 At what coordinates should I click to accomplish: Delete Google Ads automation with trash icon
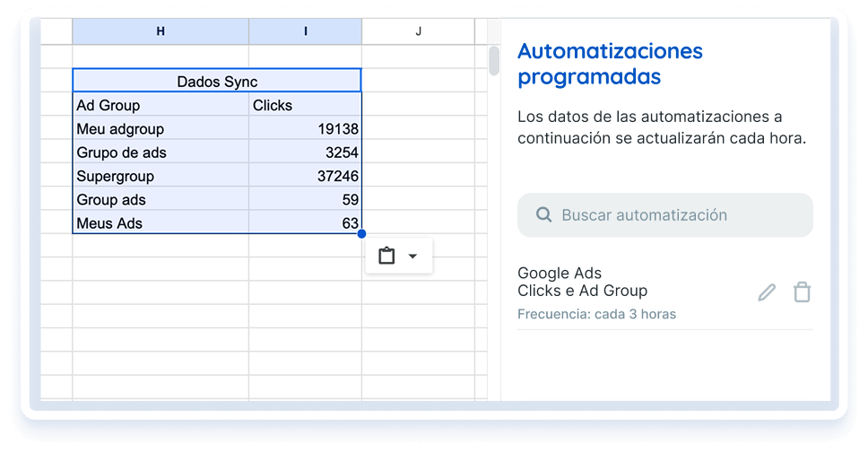pyautogui.click(x=802, y=292)
